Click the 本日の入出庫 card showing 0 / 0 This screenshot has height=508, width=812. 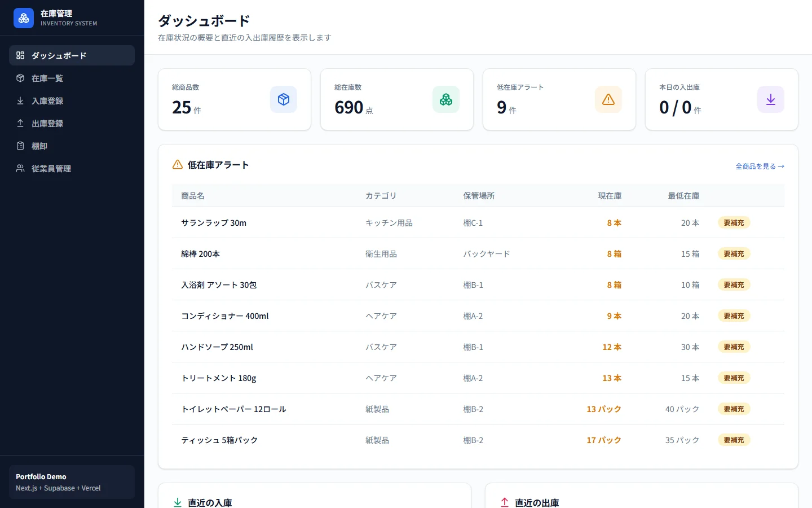coord(722,99)
